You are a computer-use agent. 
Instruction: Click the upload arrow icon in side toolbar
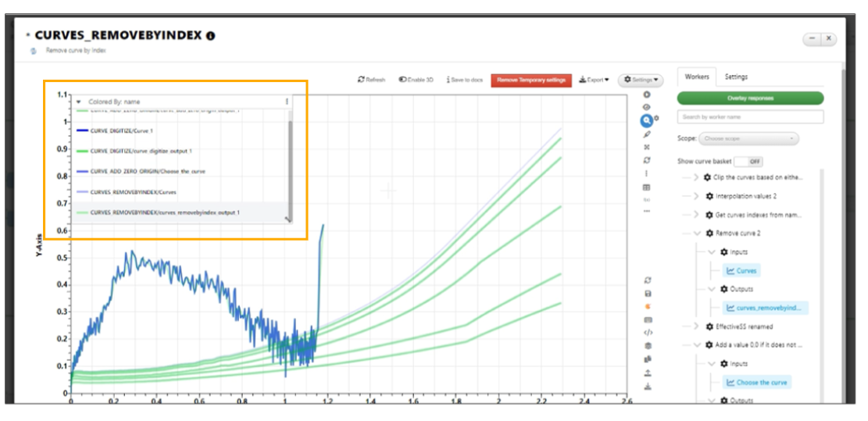pyautogui.click(x=648, y=373)
